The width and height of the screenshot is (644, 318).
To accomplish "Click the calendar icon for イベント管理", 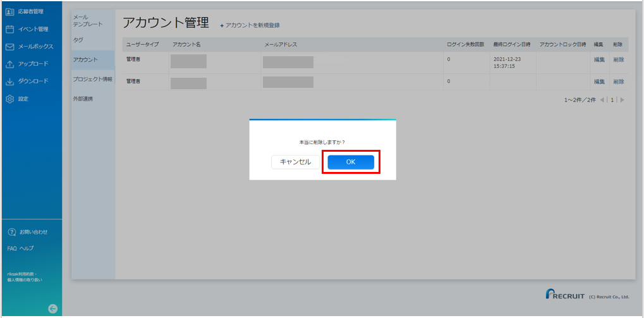I will coord(10,29).
